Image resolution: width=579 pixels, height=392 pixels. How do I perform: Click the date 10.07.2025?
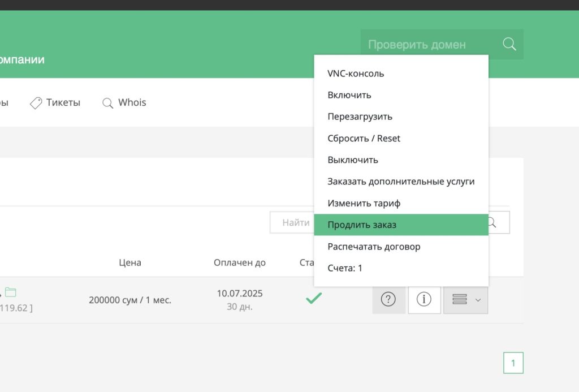pyautogui.click(x=240, y=294)
